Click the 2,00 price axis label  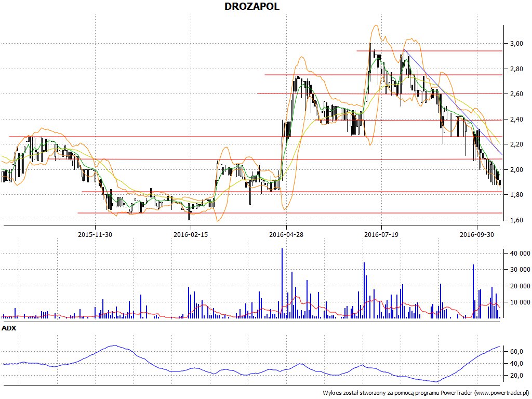click(516, 170)
